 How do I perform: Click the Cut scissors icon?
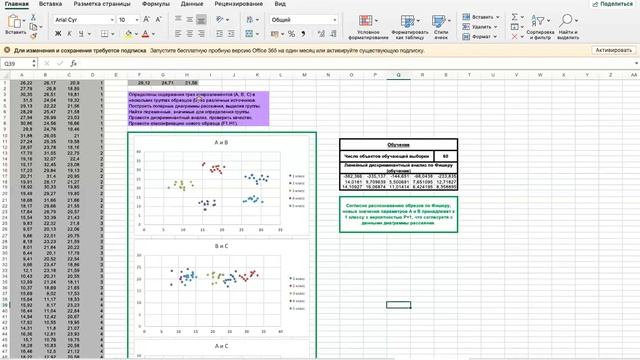coord(33,18)
